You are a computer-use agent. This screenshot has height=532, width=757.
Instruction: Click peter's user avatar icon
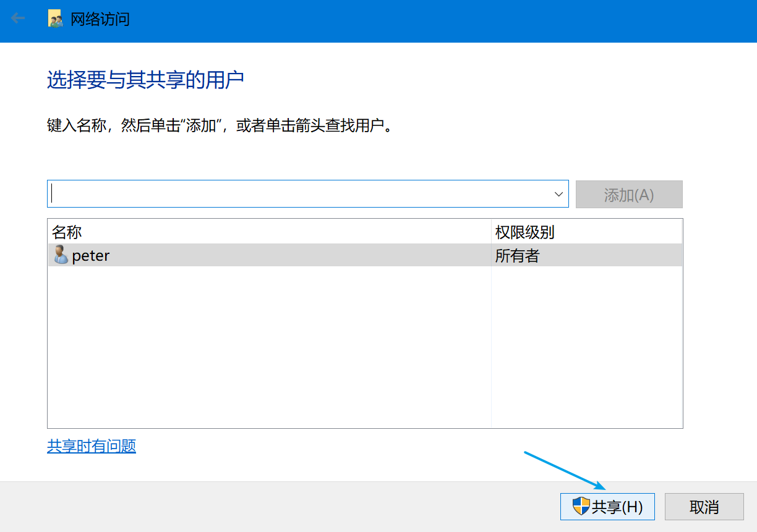60,255
